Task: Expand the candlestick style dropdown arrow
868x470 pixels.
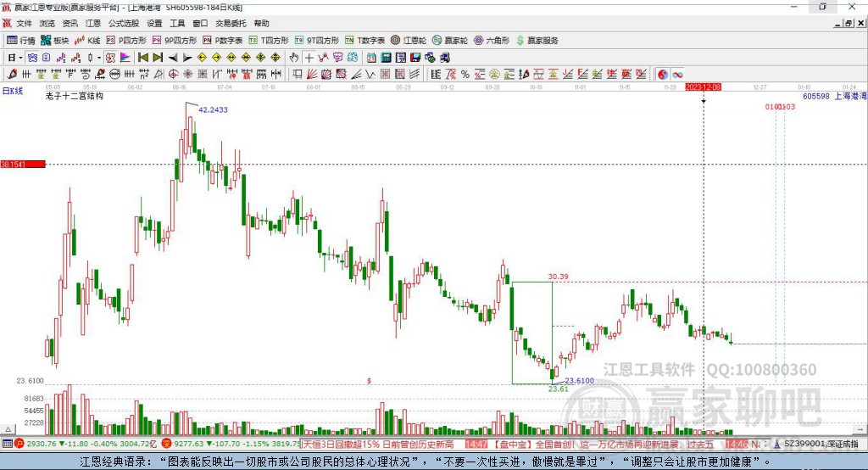Action: pyautogui.click(x=99, y=58)
